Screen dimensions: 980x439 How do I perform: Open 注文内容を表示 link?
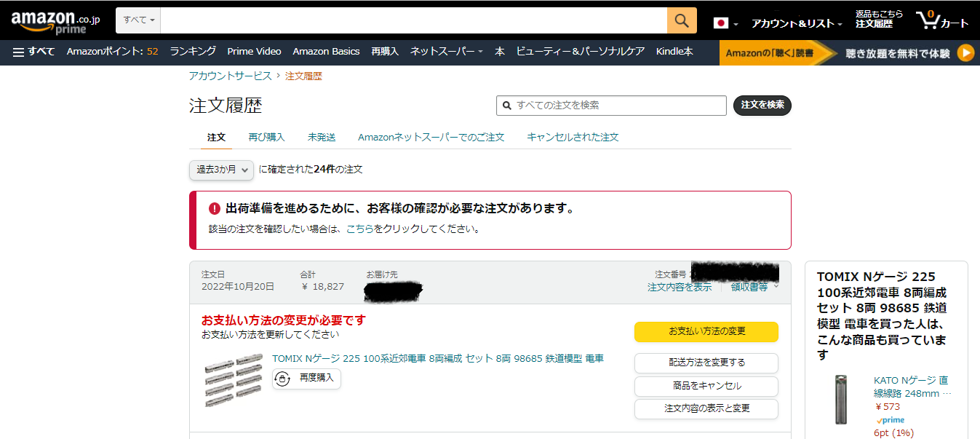coord(680,288)
